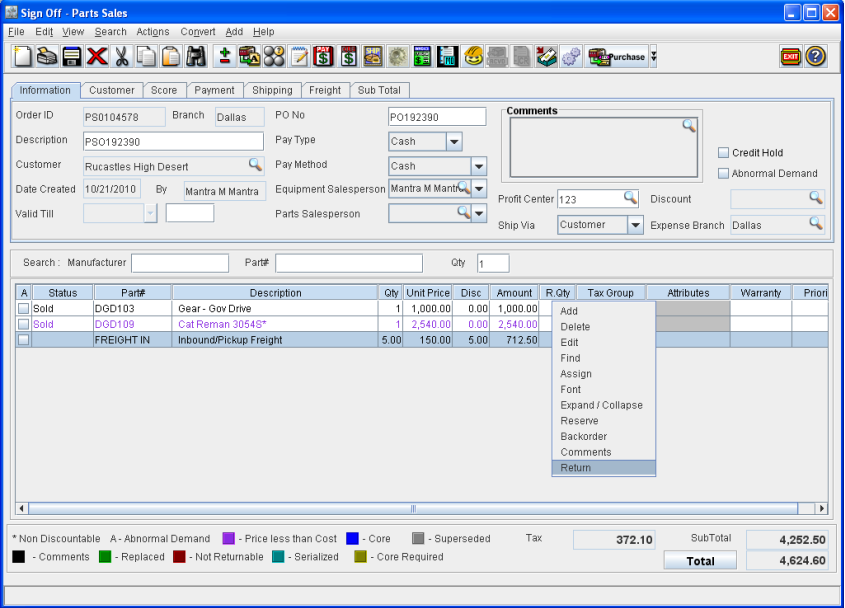Click the horizontal scrollbar left arrow

point(22,508)
